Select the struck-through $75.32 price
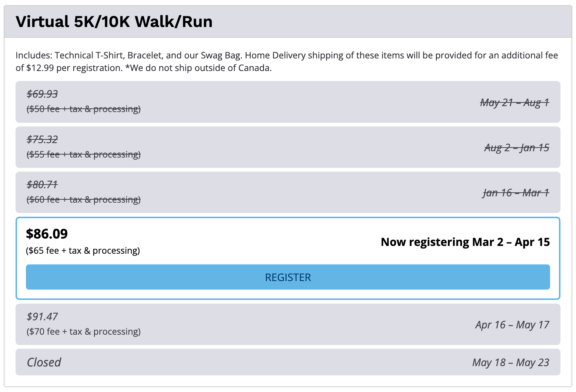This screenshot has width=576, height=392. (42, 139)
